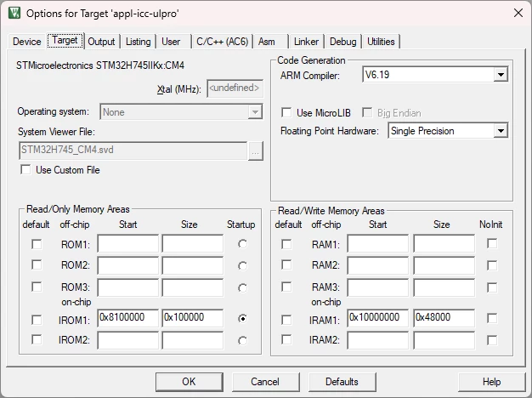Click the RAM1 Start address field
Image resolution: width=532 pixels, height=398 pixels.
point(377,243)
